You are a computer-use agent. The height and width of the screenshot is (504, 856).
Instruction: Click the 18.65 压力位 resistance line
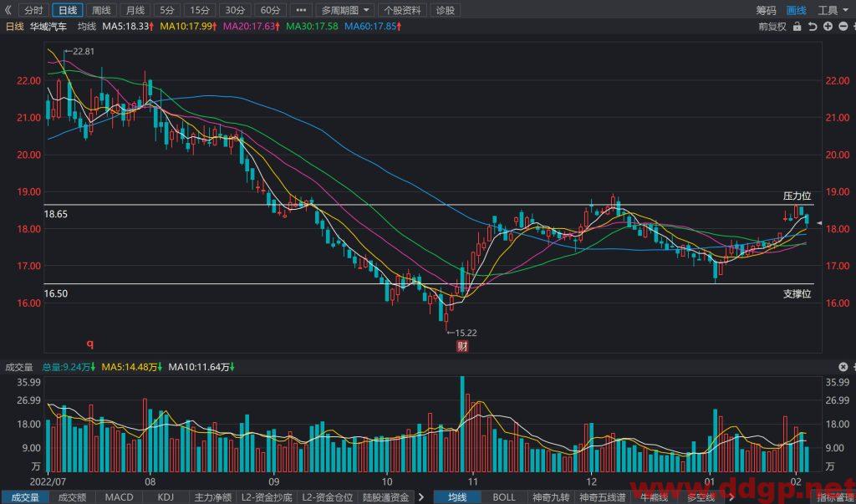tap(429, 205)
